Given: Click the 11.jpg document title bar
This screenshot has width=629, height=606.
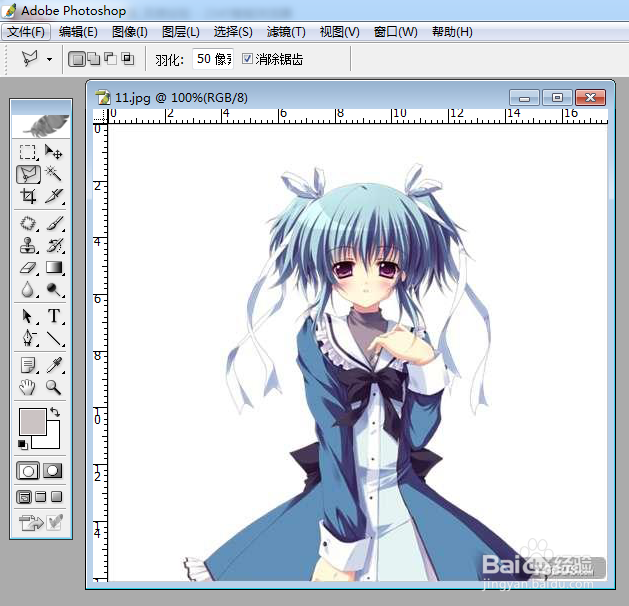Looking at the screenshot, I should pos(297,97).
